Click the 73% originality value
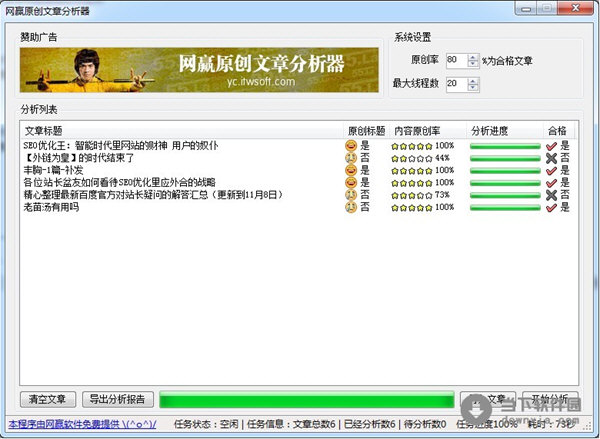Screen dimensions: 600x439 point(442,195)
